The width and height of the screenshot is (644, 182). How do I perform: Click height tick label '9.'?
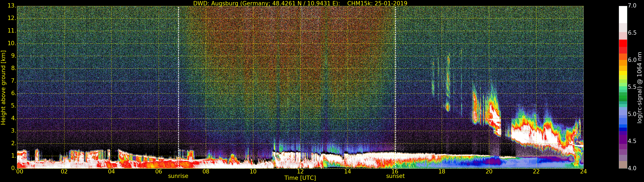coord(13,56)
